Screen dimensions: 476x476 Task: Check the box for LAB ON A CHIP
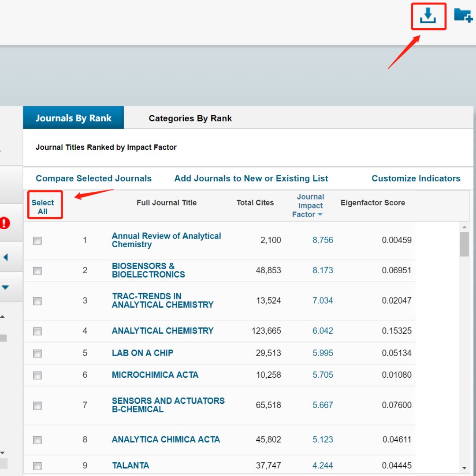click(x=37, y=353)
